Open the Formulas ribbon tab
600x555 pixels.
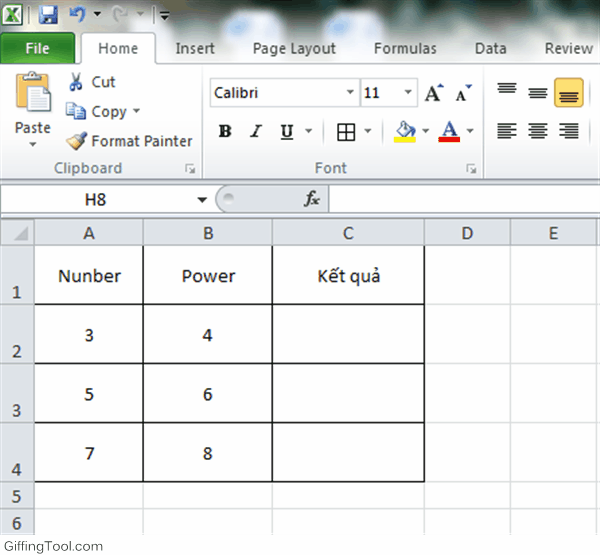pos(405,48)
